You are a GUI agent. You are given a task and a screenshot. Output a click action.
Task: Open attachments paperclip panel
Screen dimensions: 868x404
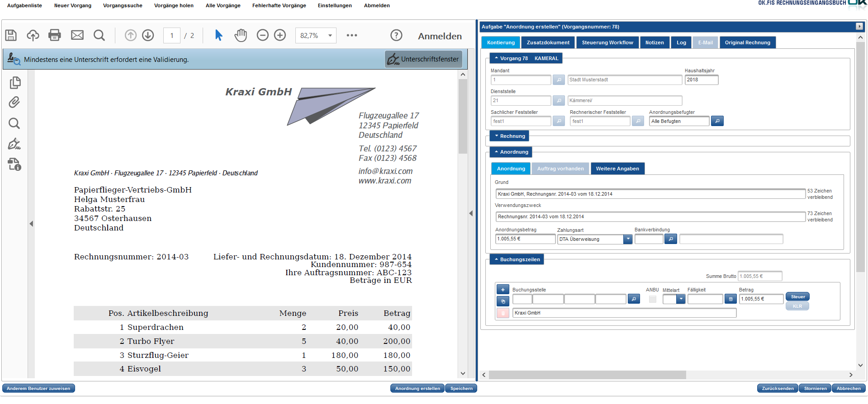point(14,103)
